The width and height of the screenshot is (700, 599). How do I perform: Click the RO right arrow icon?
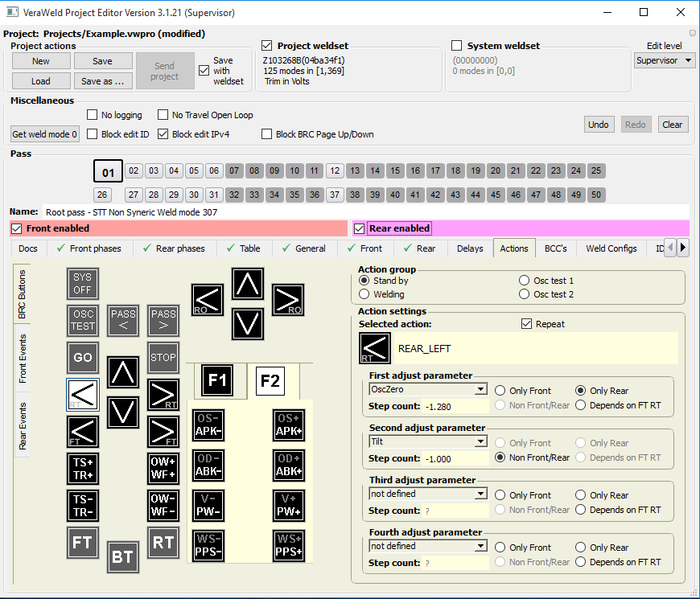pos(288,300)
